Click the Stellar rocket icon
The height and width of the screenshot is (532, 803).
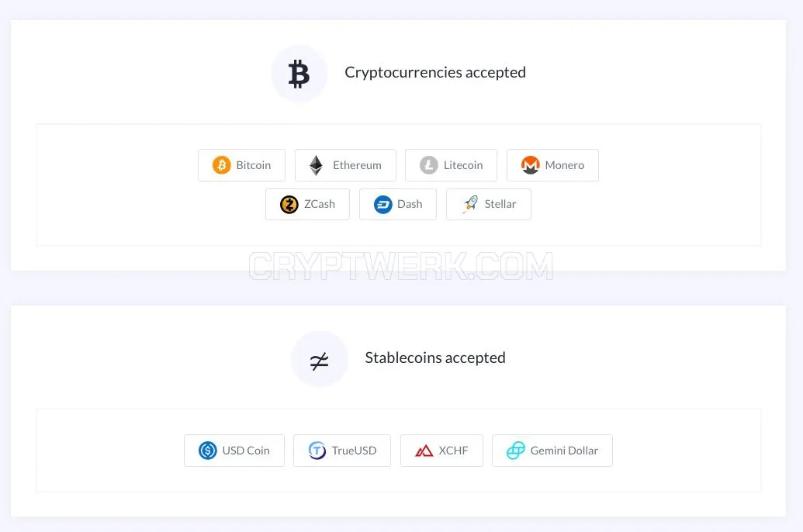(470, 204)
